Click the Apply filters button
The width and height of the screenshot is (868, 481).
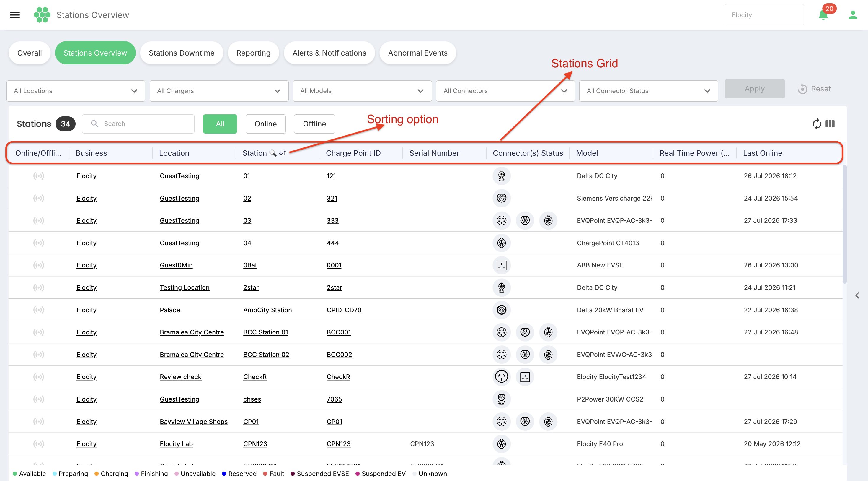(755, 89)
